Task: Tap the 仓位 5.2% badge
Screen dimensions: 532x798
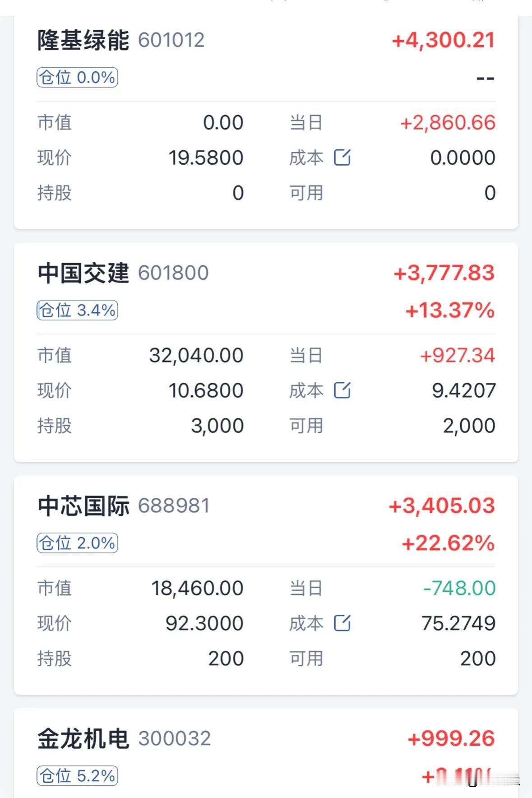Action: coord(77,776)
